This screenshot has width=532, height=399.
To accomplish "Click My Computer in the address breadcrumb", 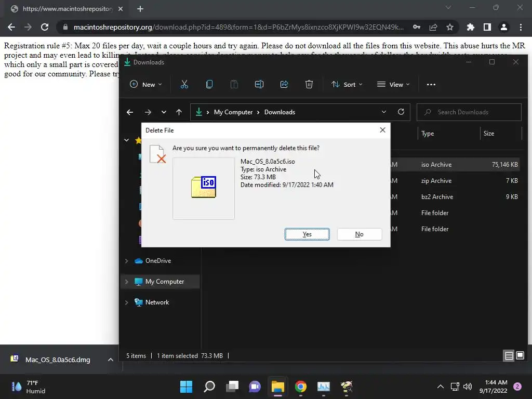I will point(233,112).
